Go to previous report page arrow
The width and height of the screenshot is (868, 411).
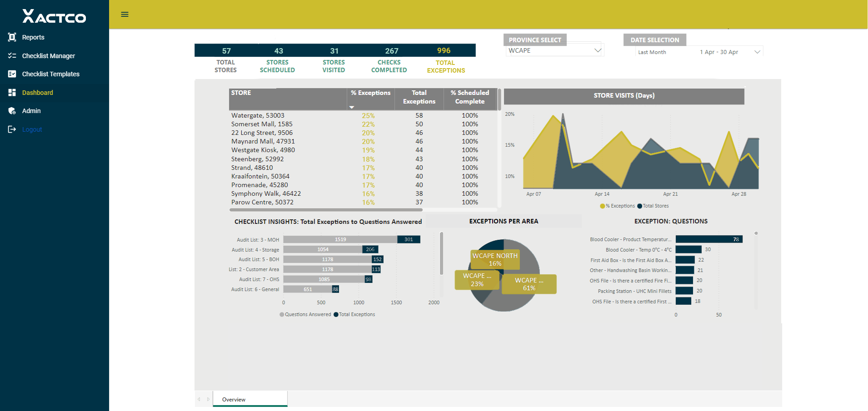(x=199, y=399)
